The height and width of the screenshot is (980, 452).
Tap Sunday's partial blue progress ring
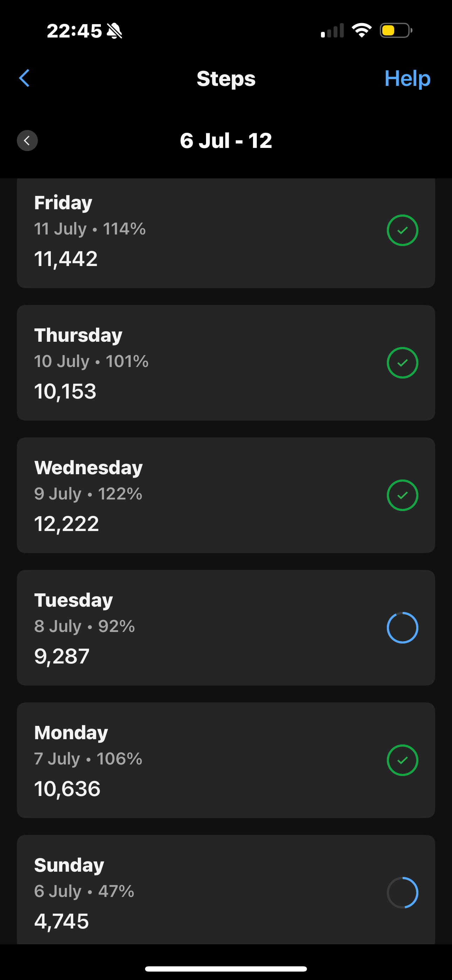[x=402, y=892]
